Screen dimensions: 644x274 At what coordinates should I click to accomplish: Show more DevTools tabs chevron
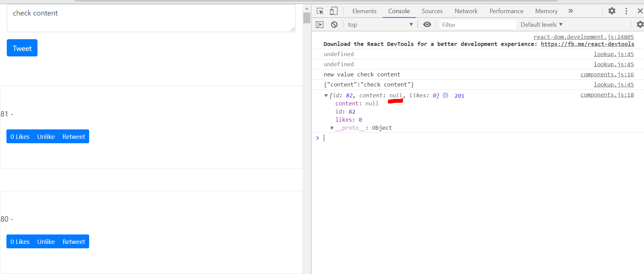(571, 11)
